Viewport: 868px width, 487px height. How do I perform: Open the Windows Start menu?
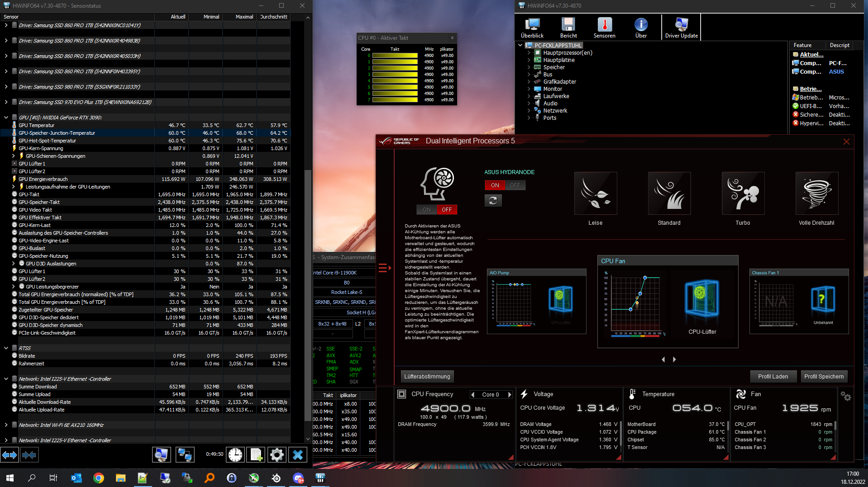tap(10, 478)
